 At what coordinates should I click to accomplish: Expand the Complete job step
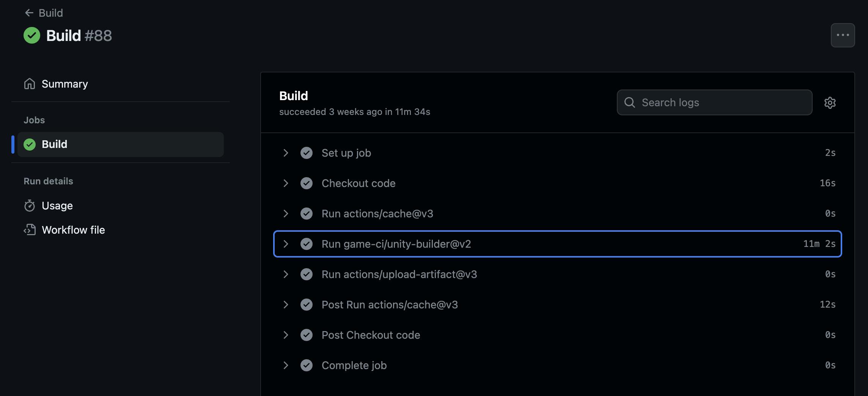[286, 365]
